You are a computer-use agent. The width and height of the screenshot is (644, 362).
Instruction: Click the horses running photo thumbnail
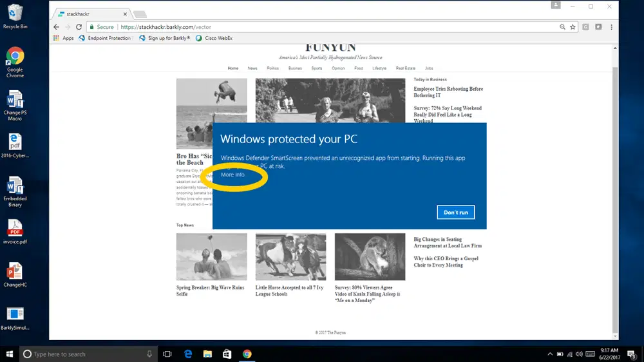291,257
